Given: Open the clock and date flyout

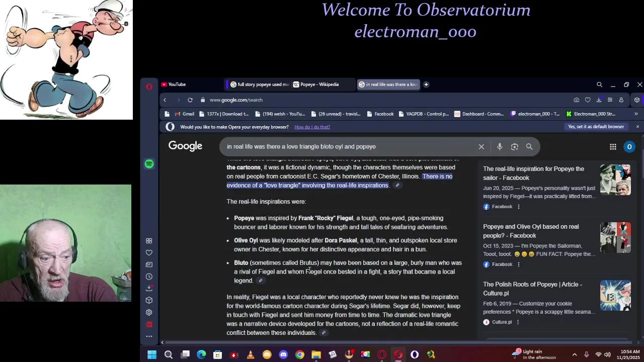Looking at the screenshot, I should tap(628, 354).
